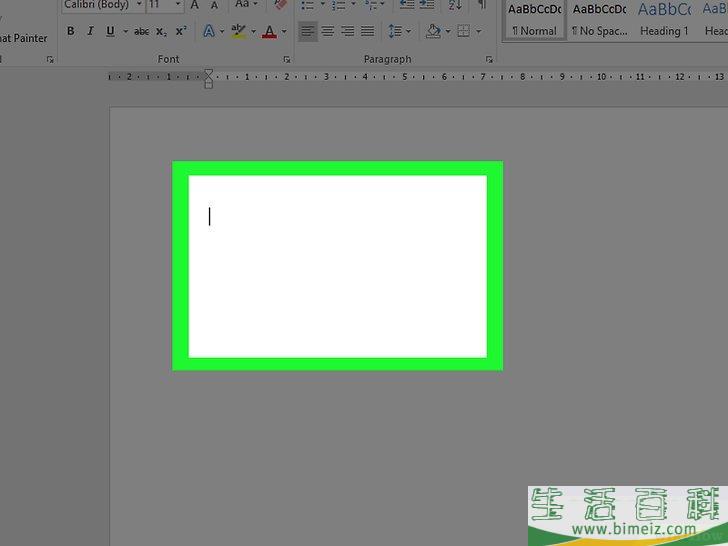Apply the Heading 1 style
The image size is (728, 546).
[665, 20]
